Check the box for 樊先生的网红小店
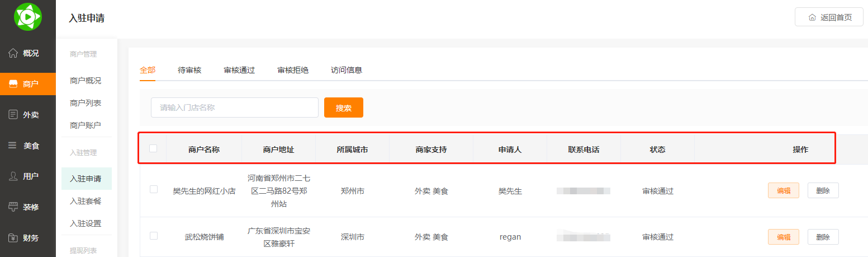 [154, 190]
